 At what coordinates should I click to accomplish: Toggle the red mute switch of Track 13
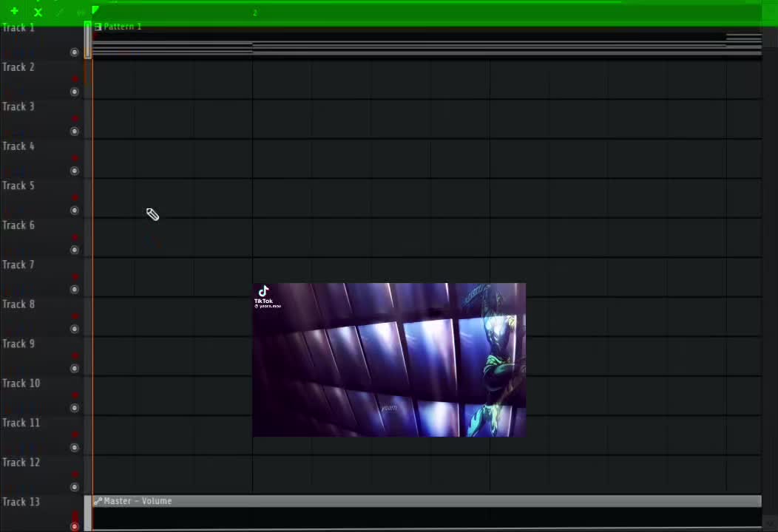[75, 527]
